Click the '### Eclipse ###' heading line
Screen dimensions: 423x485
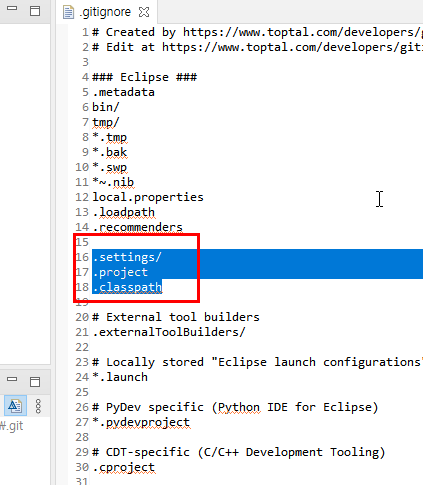145,77
